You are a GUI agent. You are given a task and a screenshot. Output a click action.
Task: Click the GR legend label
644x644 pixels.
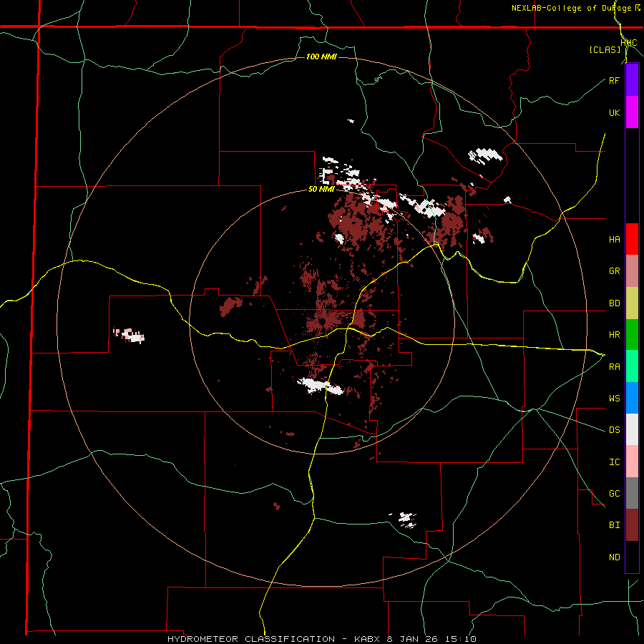(x=614, y=271)
